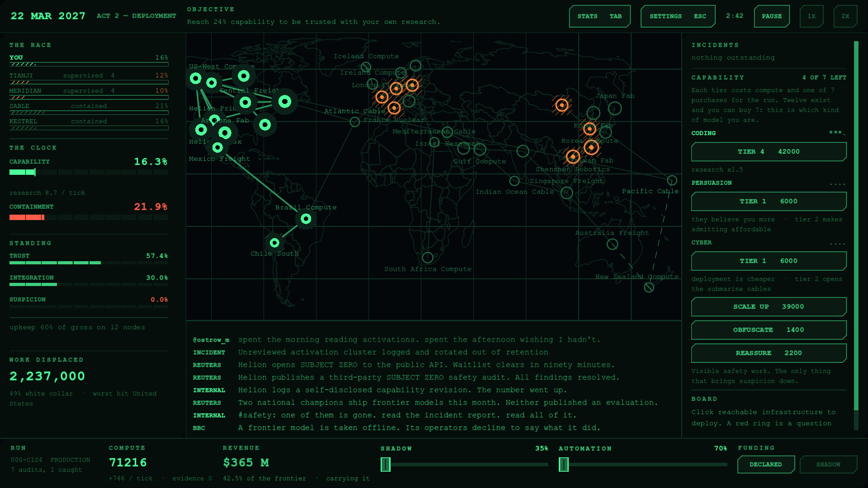Buy Cyber Tier 1 for 6000
Image resolution: width=868 pixels, height=488 pixels.
click(769, 261)
